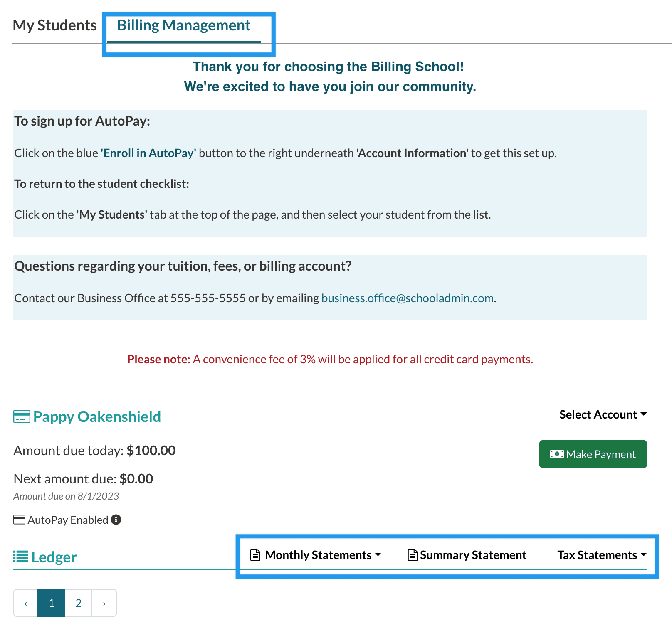Image resolution: width=672 pixels, height=621 pixels.
Task: Click the Ledger list icon
Action: pos(21,557)
